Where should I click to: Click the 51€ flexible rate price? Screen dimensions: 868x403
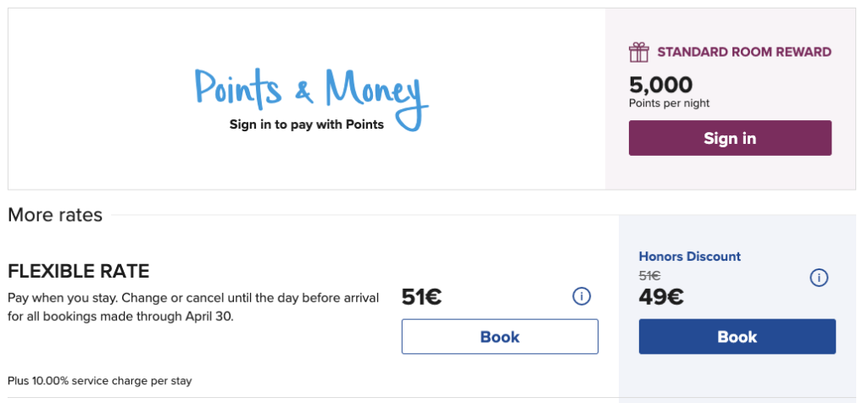[421, 297]
